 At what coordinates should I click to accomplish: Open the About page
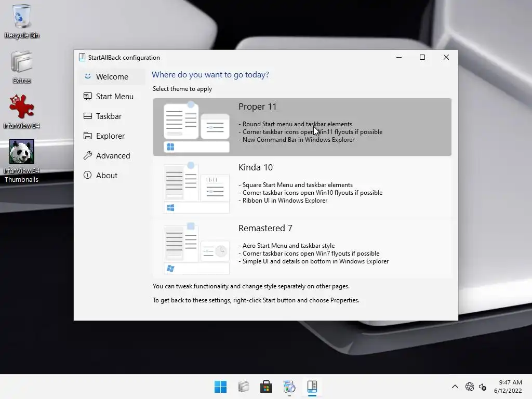click(112, 175)
